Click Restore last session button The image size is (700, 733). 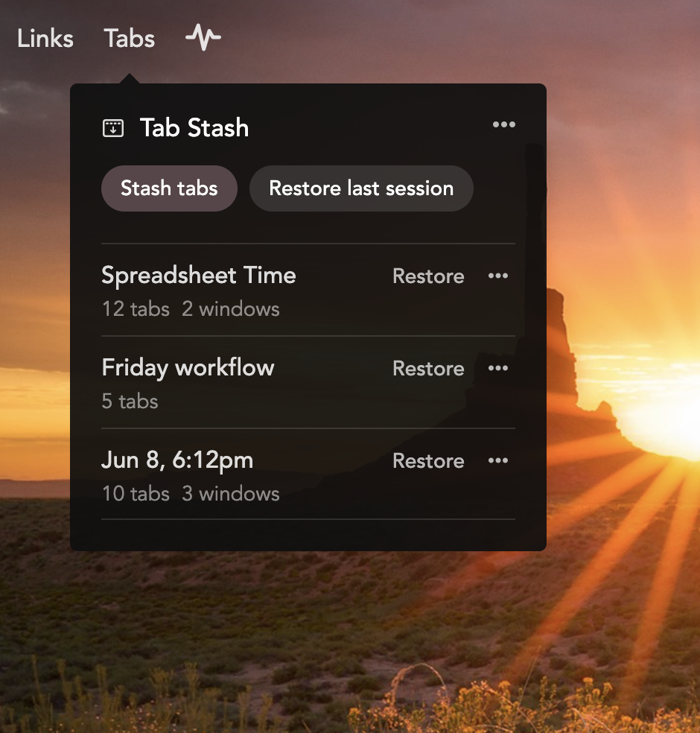click(x=361, y=188)
